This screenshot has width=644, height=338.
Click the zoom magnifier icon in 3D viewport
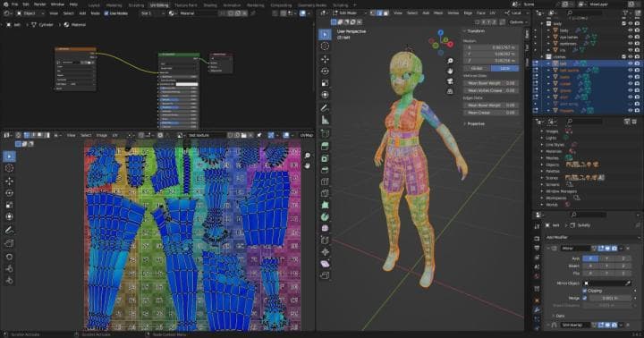click(450, 61)
